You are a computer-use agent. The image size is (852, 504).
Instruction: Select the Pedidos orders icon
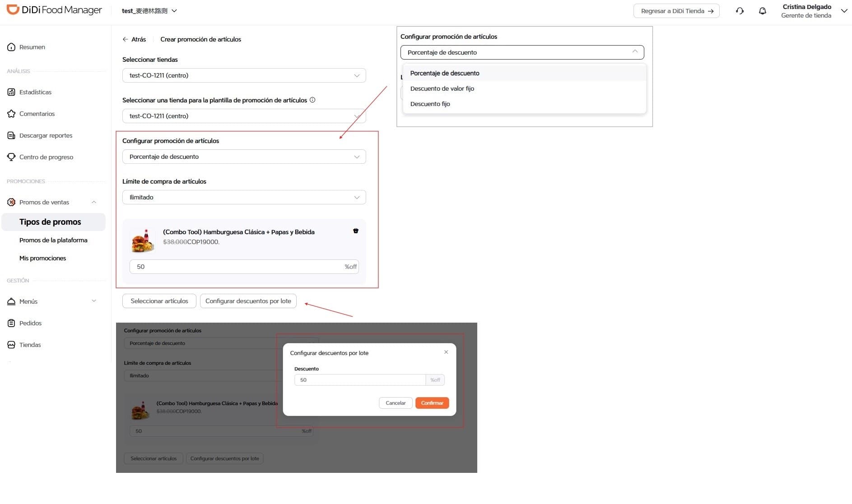point(11,323)
